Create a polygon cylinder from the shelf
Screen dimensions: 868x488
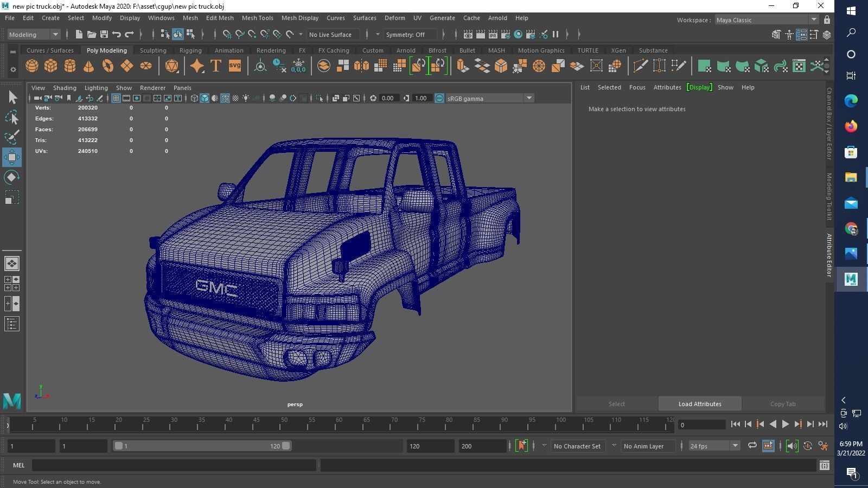pyautogui.click(x=70, y=66)
